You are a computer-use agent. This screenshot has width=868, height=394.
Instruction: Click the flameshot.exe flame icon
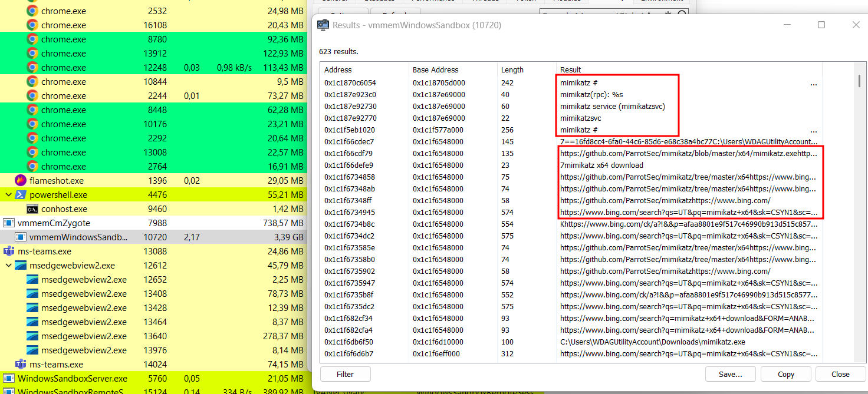21,181
